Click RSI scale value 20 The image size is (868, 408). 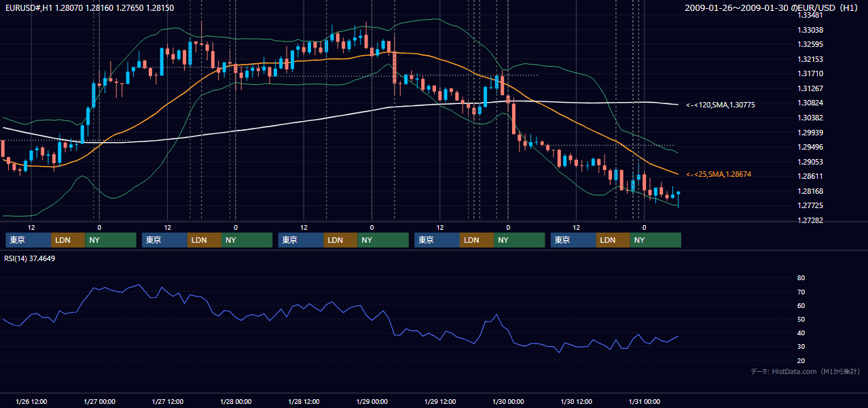pos(801,360)
